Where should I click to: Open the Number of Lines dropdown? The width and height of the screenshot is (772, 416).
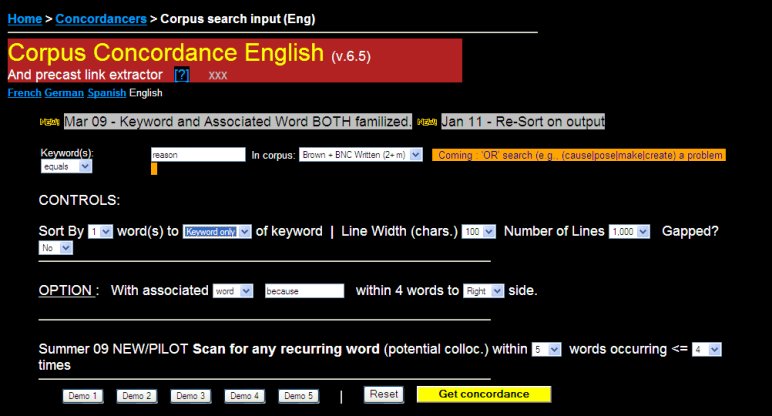pos(630,231)
